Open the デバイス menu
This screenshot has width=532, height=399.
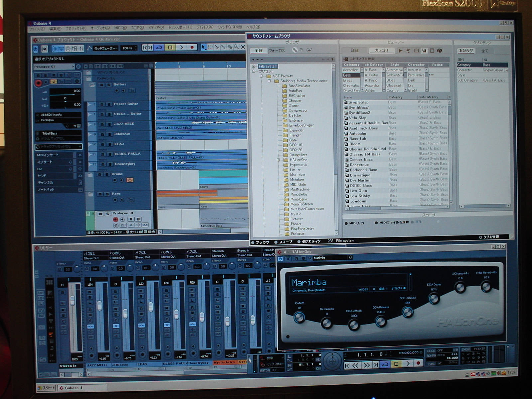205,27
